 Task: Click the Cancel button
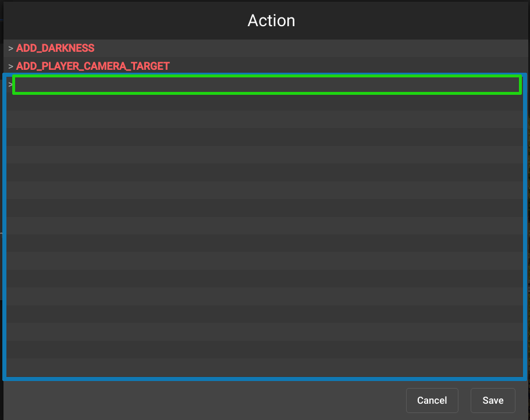coord(432,400)
